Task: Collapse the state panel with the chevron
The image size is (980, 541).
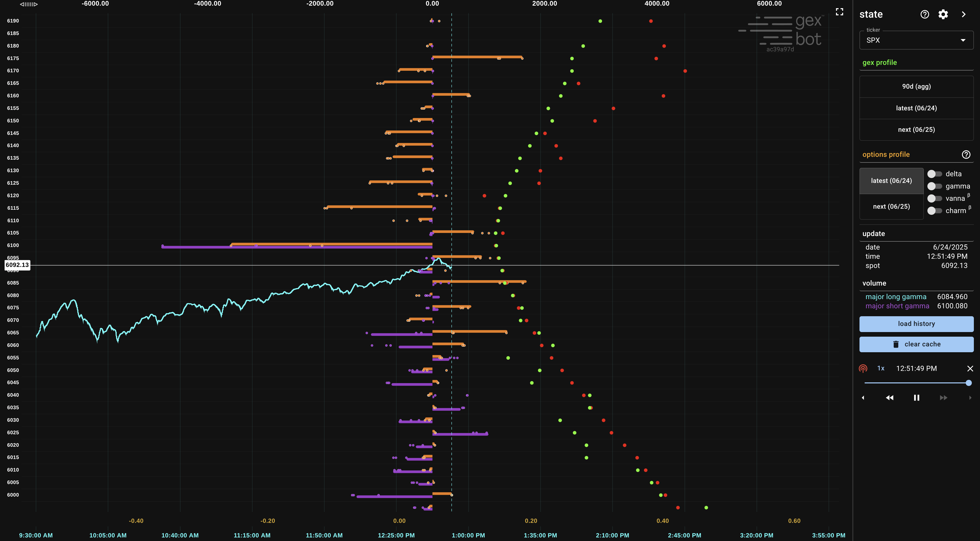Action: click(x=963, y=15)
